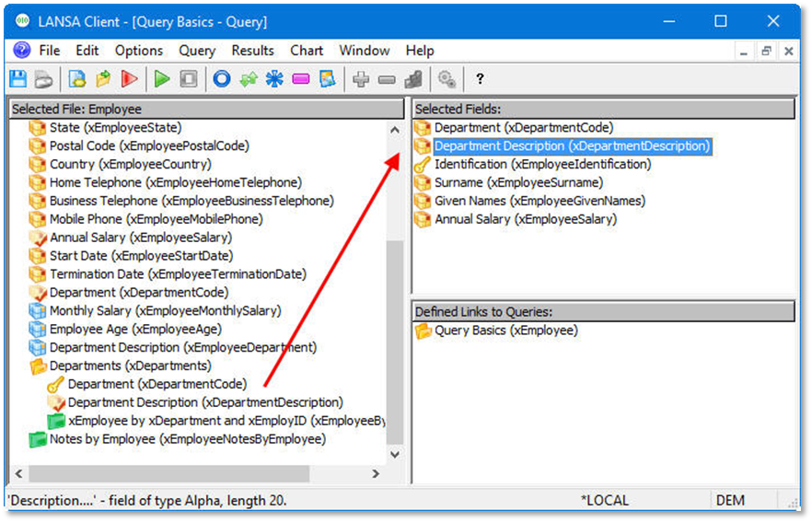Click the blue circle toolbar icon

(x=222, y=79)
